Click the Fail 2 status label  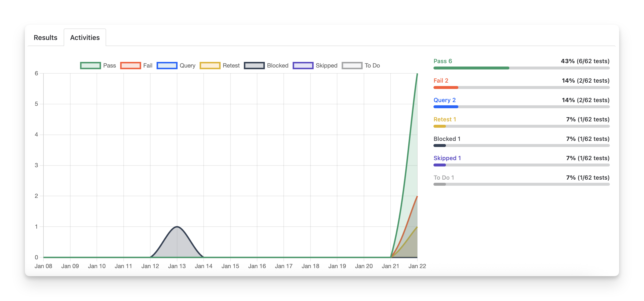[441, 81]
